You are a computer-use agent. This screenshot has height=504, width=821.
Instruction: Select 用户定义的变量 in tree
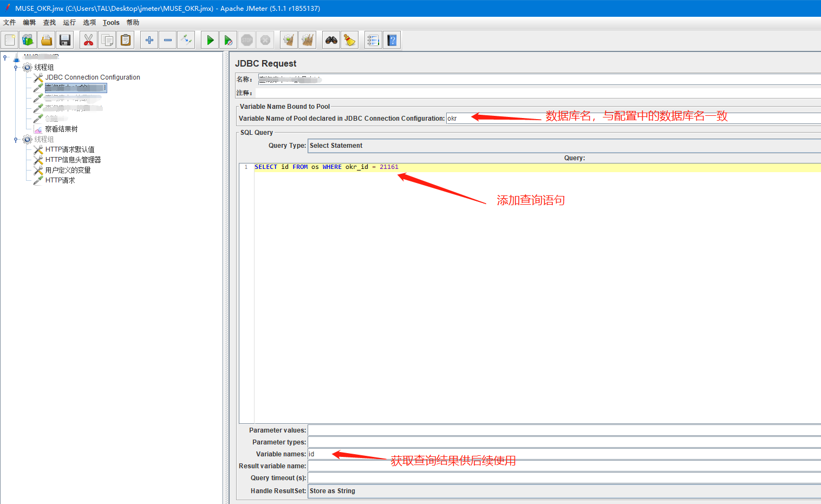68,170
